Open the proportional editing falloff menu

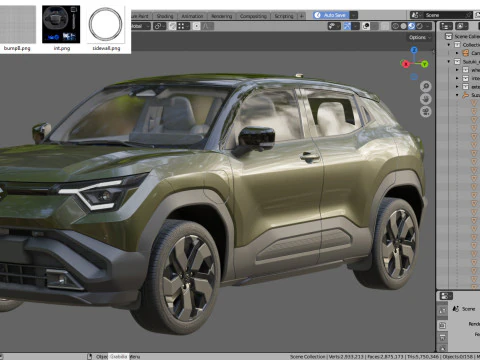[x=208, y=26]
